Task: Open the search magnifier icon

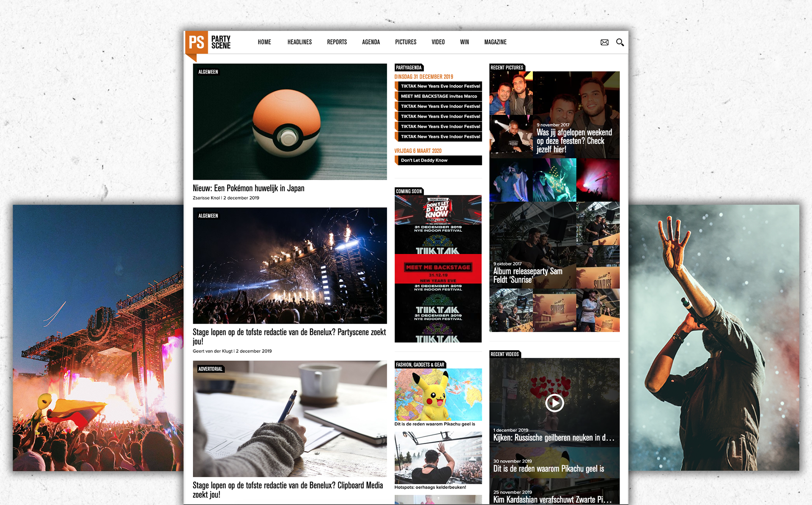Action: point(620,42)
